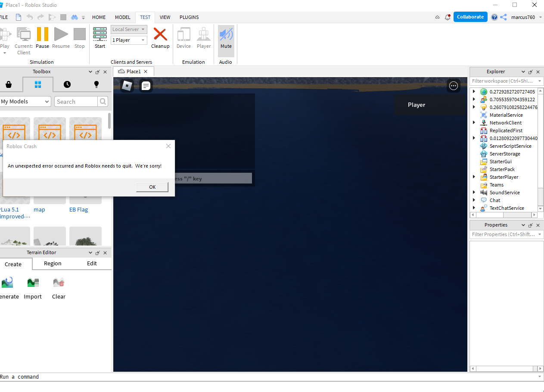
Task: Open the PLUGINS ribbon tab
Action: pyautogui.click(x=189, y=17)
